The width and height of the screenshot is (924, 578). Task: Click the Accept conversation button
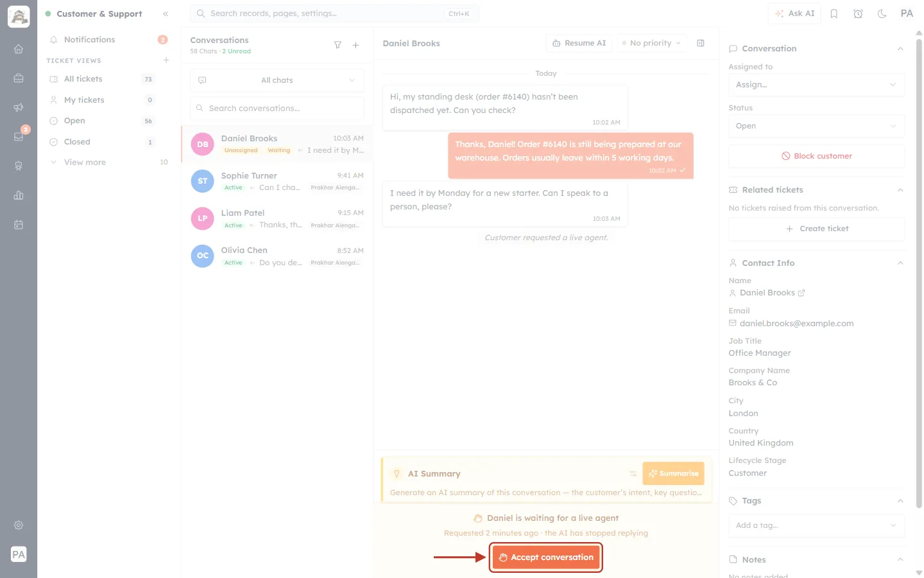tap(546, 557)
